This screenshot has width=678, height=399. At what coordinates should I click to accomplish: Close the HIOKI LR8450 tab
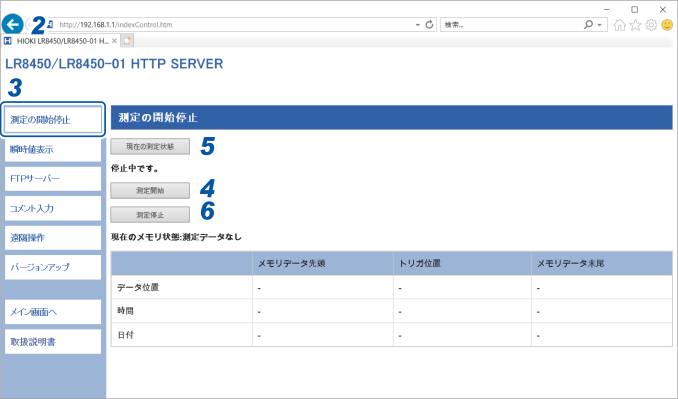click(x=114, y=41)
